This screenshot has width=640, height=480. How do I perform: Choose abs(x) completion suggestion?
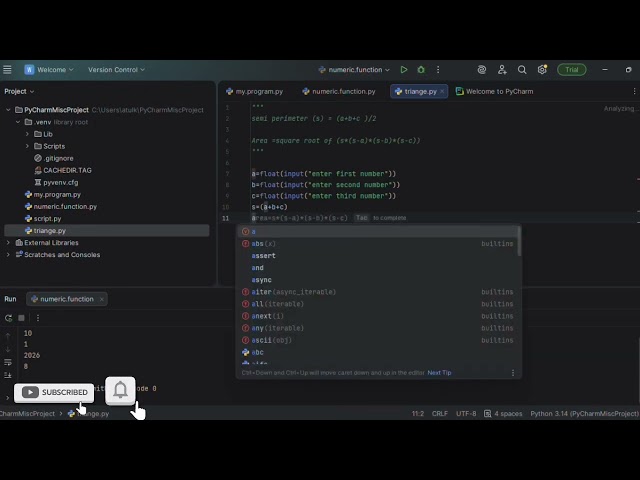coord(378,244)
